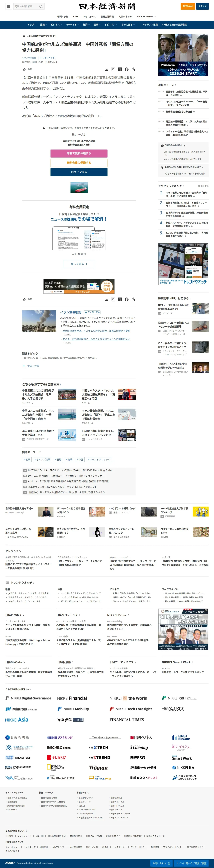The image size is (214, 868).
Task: Expand the もっと見る navigation dropdown
Action: click(x=128, y=25)
